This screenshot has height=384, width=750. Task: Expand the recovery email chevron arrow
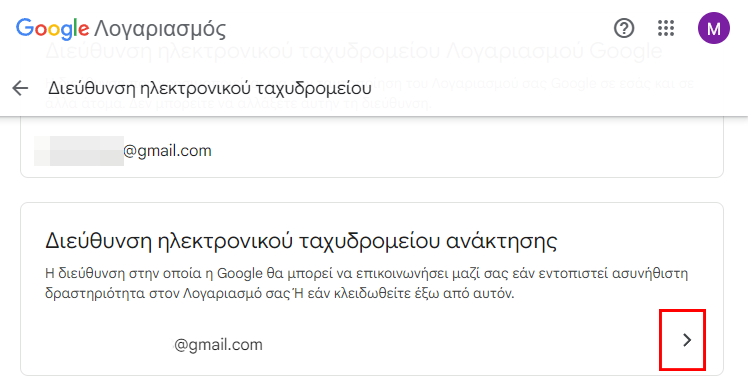(687, 340)
